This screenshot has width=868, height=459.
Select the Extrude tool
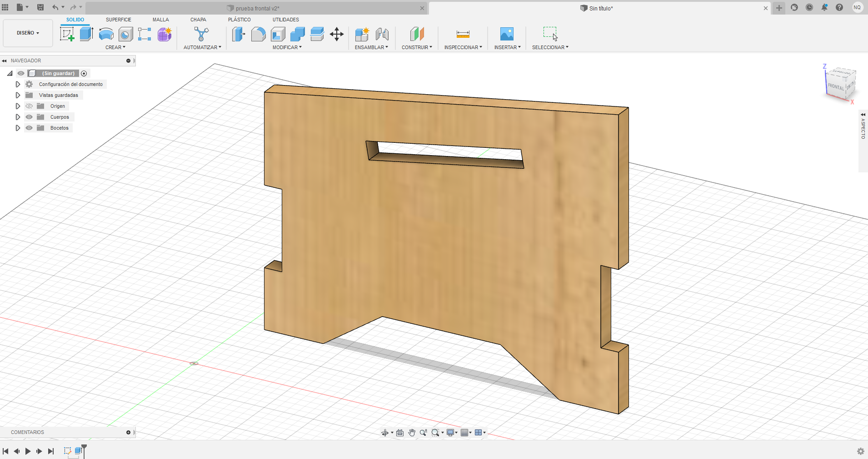pyautogui.click(x=86, y=34)
